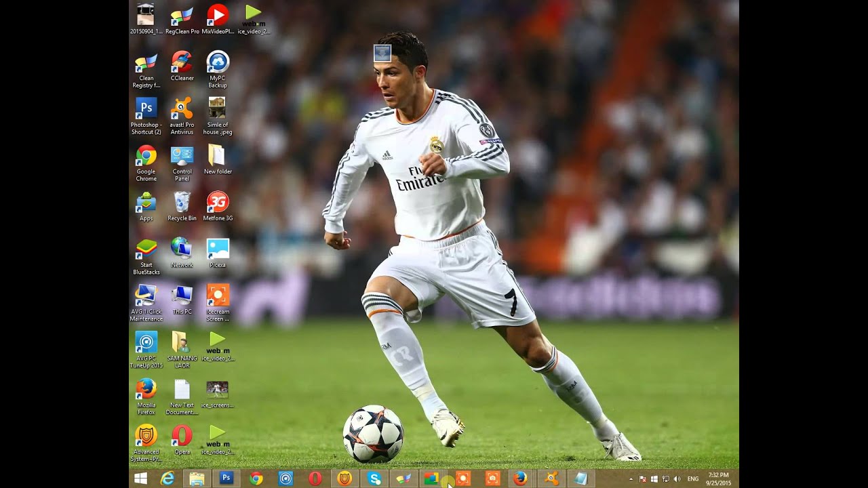Image resolution: width=868 pixels, height=488 pixels.
Task: Open AVG PC TuneUp 2015 desktop shortcut
Action: point(146,350)
